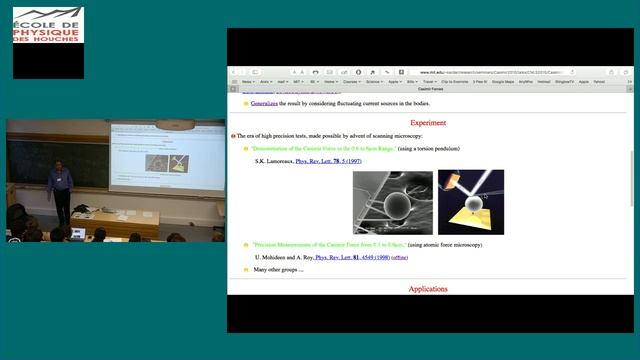The width and height of the screenshot is (640, 360).
Task: Open Phys. Rev. Lett. 81, 4549 (1998) link
Action: pyautogui.click(x=353, y=258)
